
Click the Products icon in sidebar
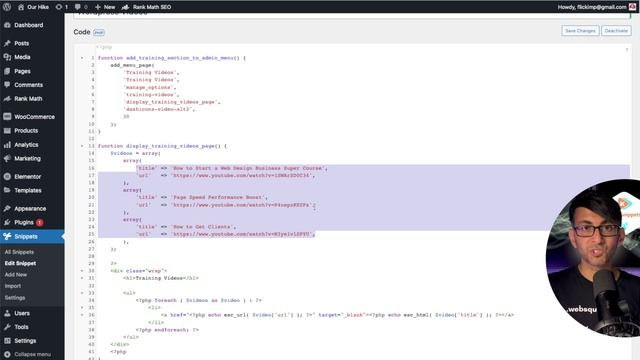click(x=7, y=131)
